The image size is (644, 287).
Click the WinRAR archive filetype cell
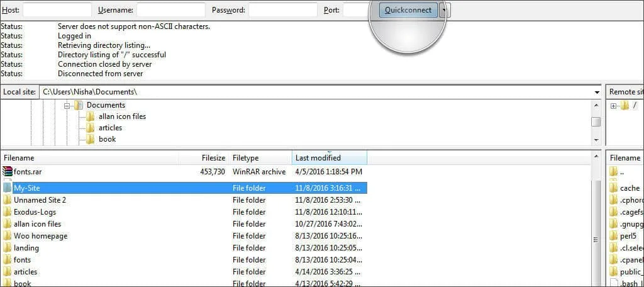259,171
